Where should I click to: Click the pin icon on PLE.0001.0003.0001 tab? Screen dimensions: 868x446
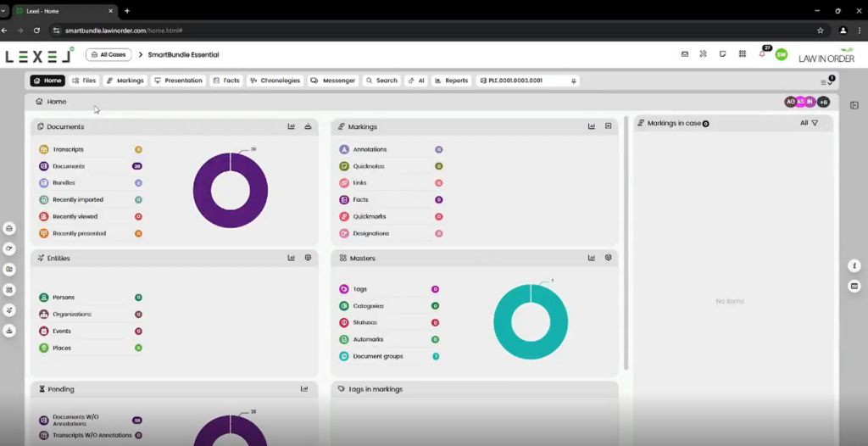pyautogui.click(x=574, y=81)
